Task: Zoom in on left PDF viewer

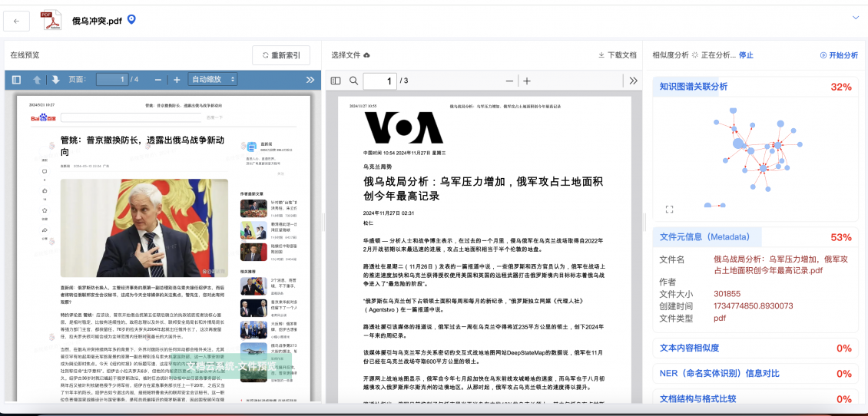Action: click(x=177, y=80)
